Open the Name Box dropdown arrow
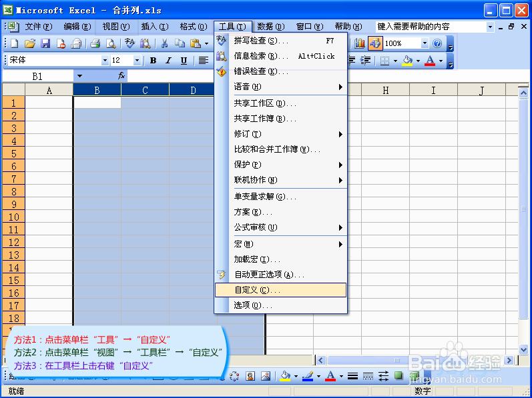This screenshot has width=532, height=398. click(x=79, y=76)
